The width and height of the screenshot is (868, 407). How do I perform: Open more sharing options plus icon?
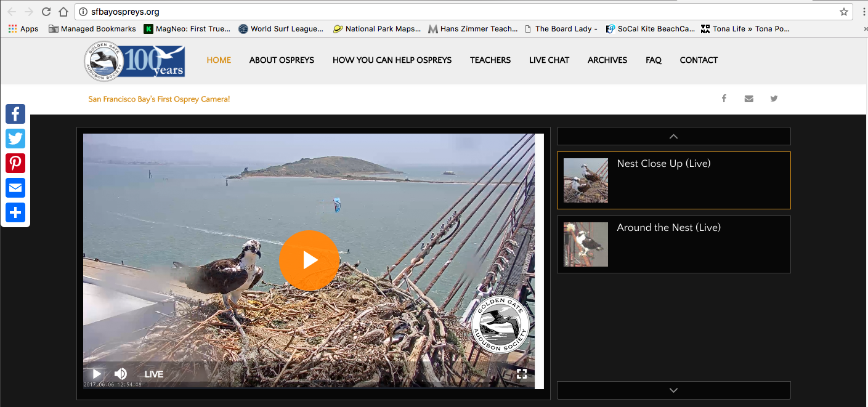click(x=15, y=212)
